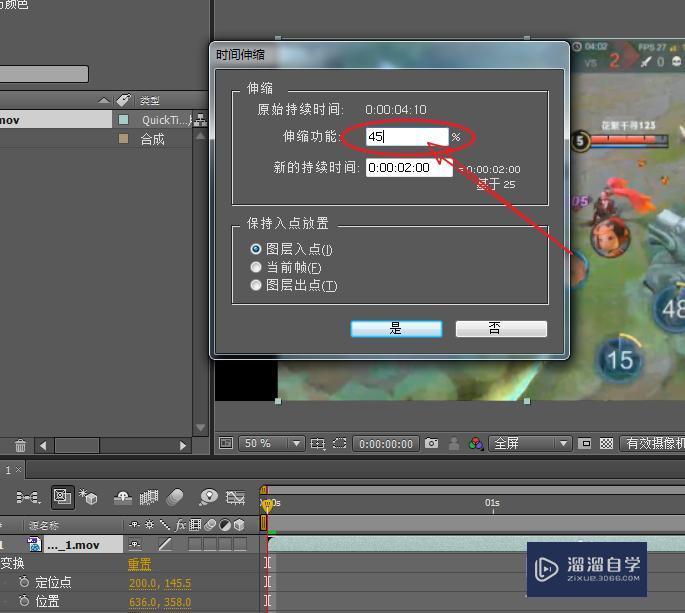Click the ..._1.mov QuickTime file icon

click(35, 544)
